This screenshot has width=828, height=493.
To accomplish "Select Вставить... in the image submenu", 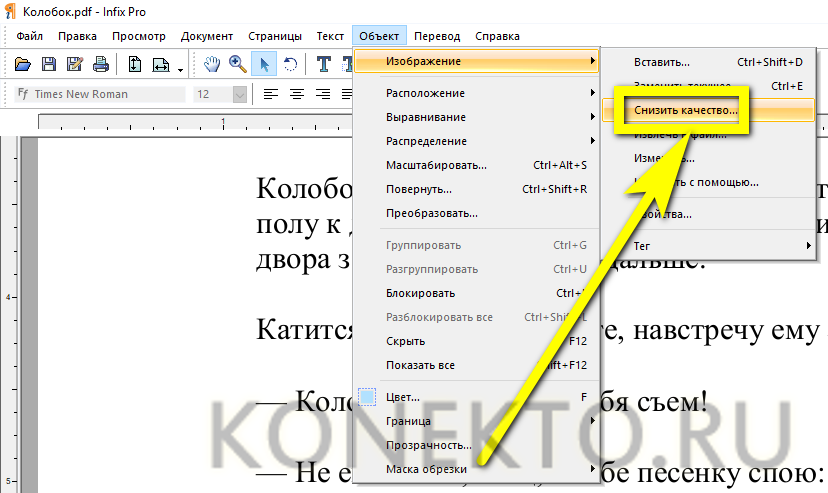I will click(662, 62).
